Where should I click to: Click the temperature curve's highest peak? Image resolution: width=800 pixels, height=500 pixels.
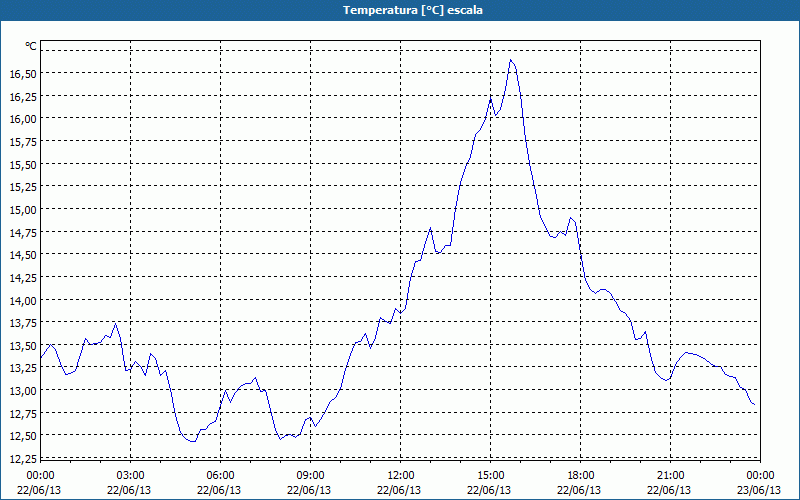510,60
